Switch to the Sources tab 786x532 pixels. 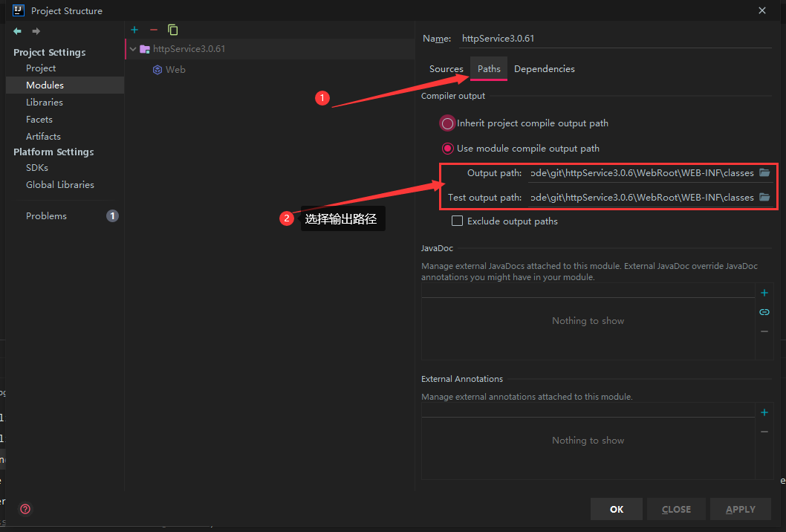446,68
